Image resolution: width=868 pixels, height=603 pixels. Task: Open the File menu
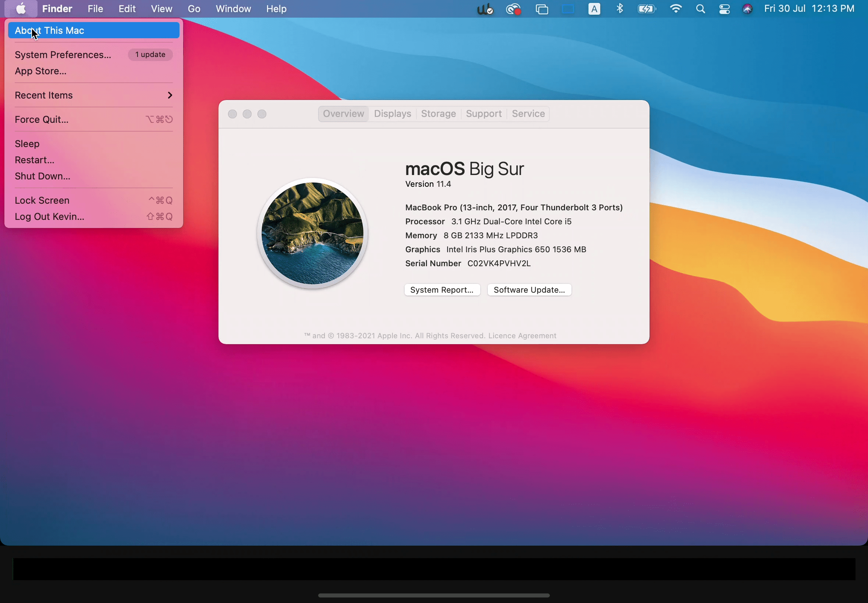tap(95, 9)
